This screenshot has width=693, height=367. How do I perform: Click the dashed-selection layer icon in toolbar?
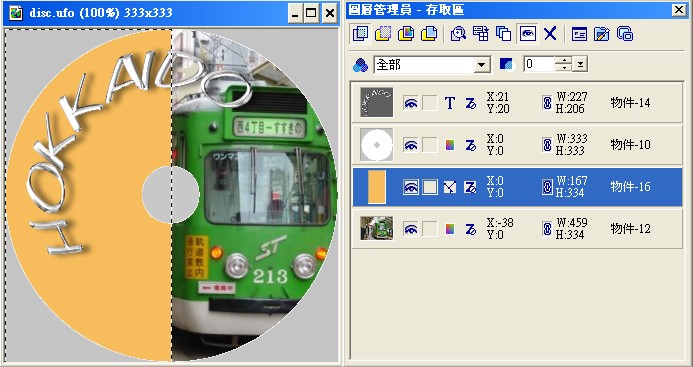pyautogui.click(x=383, y=34)
